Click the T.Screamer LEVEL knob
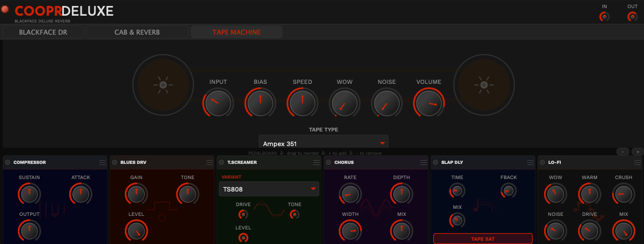 pyautogui.click(x=243, y=238)
